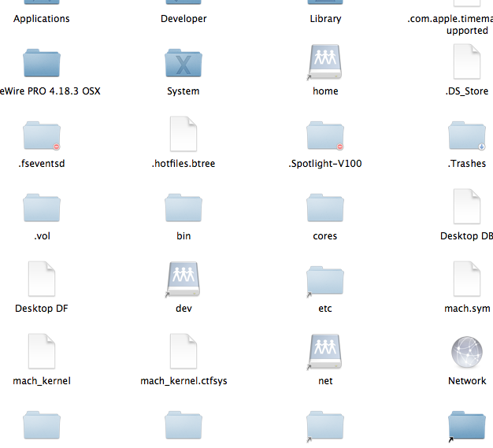The width and height of the screenshot is (493, 448).
Task: Click the etc label text
Action: click(325, 309)
